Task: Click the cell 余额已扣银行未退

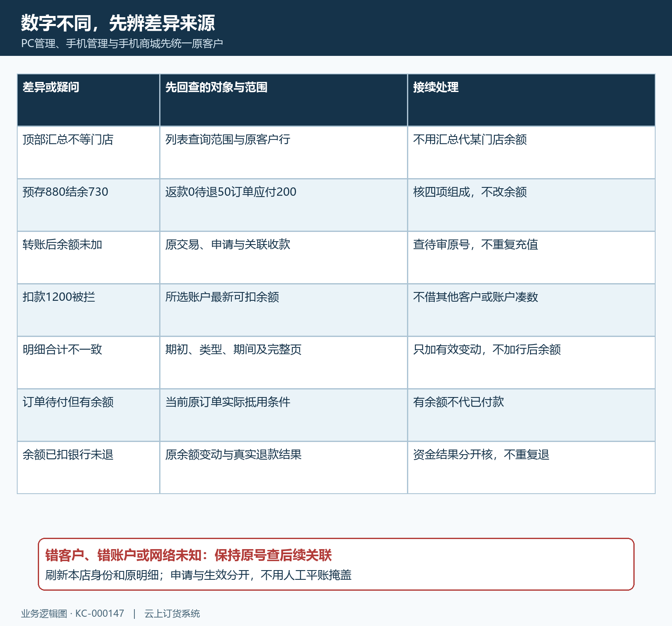Action: coord(88,468)
